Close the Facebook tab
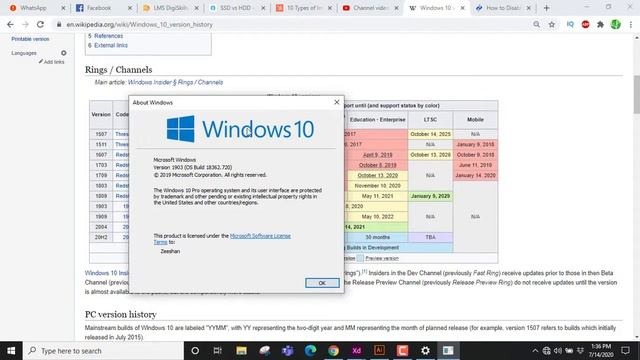Screen dimensions: 640x360 130,8
